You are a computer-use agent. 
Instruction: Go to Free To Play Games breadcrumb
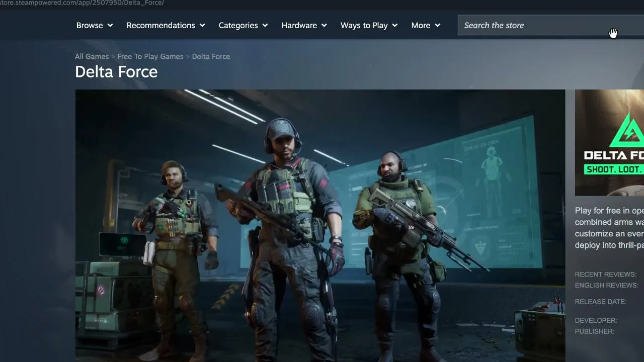pyautogui.click(x=150, y=56)
